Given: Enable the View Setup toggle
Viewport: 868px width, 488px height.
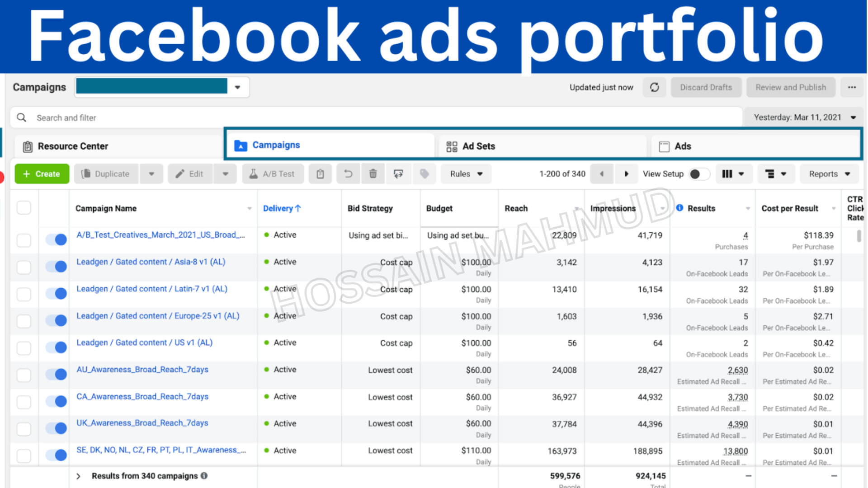Looking at the screenshot, I should 699,174.
